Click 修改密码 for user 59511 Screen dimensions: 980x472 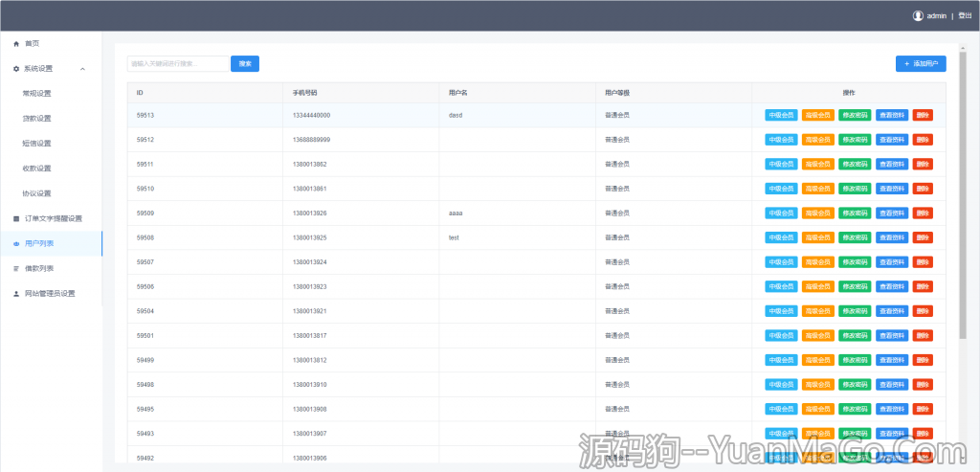point(855,164)
